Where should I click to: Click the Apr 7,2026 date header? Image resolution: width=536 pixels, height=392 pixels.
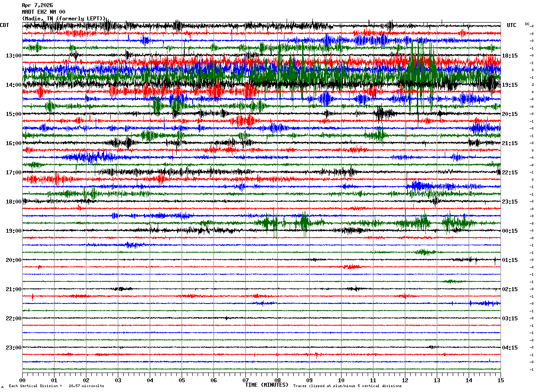click(x=37, y=5)
